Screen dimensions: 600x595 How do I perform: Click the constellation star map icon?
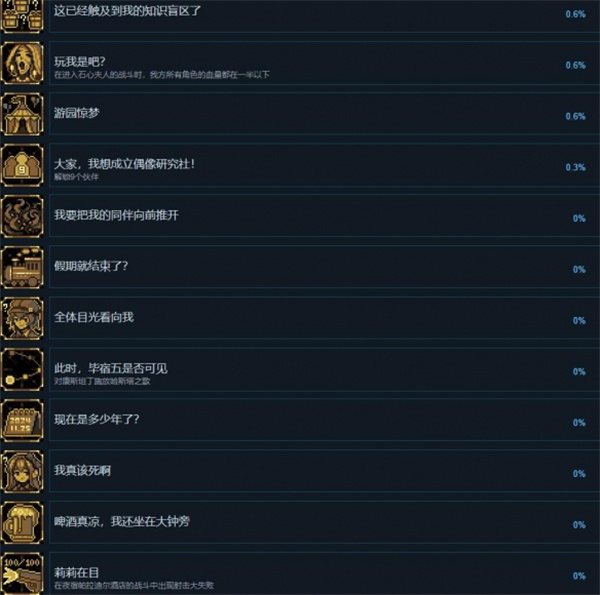tap(22, 369)
